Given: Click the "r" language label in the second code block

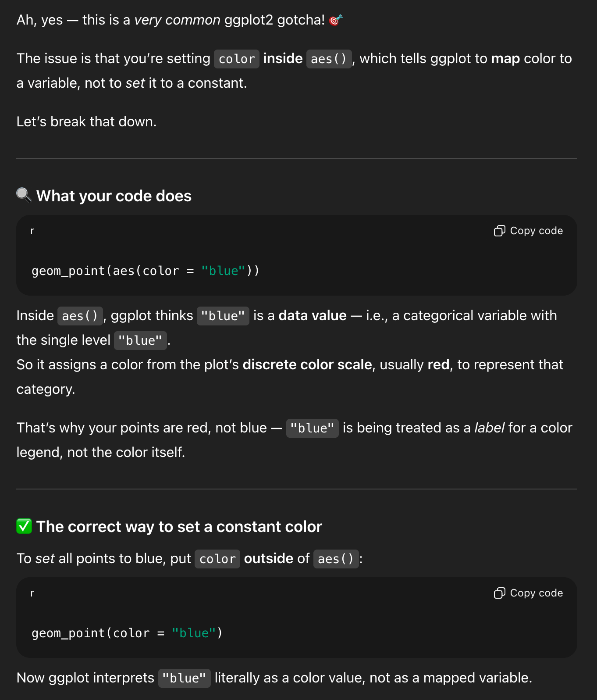Looking at the screenshot, I should (32, 593).
